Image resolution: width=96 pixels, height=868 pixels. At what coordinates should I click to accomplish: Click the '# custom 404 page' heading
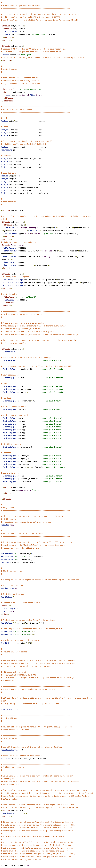9,718
